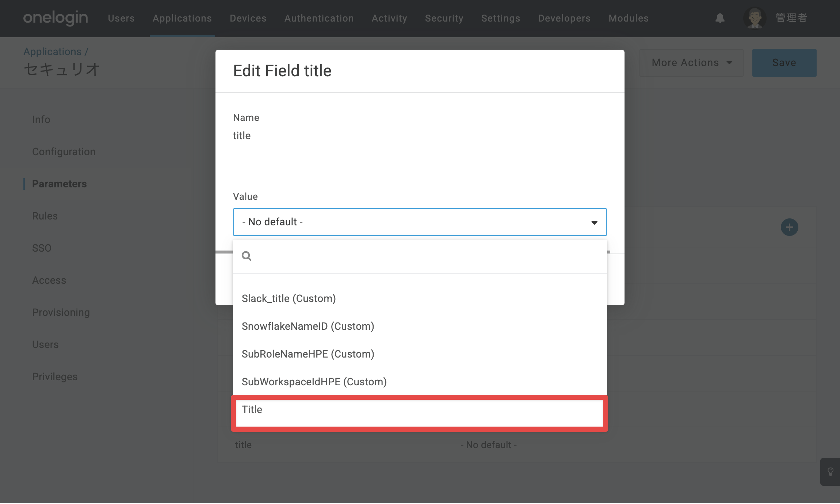Open the Applications menu
This screenshot has height=504, width=840.
tap(182, 18)
